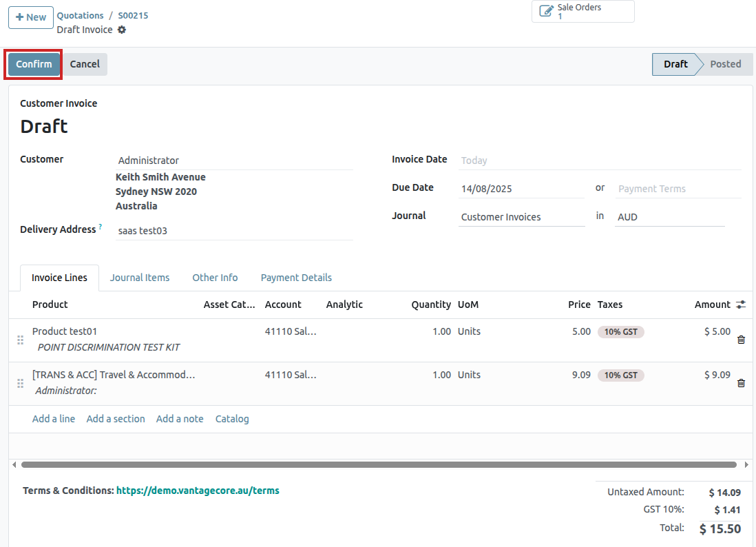Open the terms and conditions URL
Screen dimensions: 756x547
pyautogui.click(x=198, y=491)
